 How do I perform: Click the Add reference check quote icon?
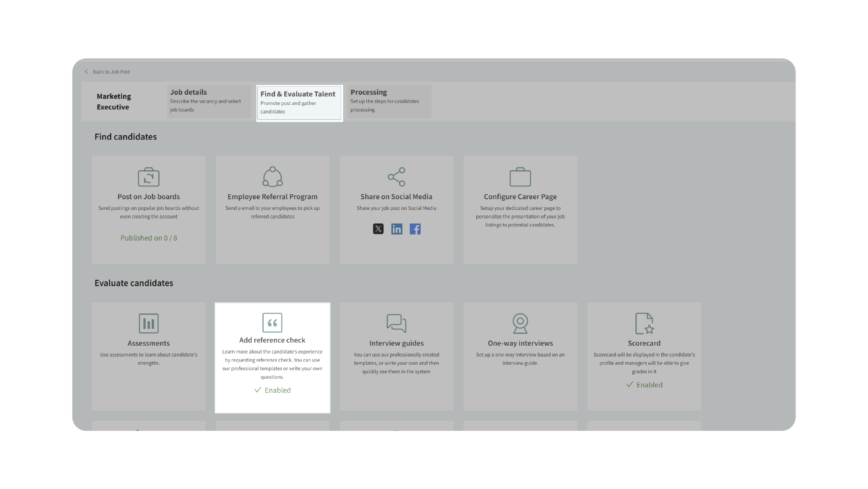point(272,322)
